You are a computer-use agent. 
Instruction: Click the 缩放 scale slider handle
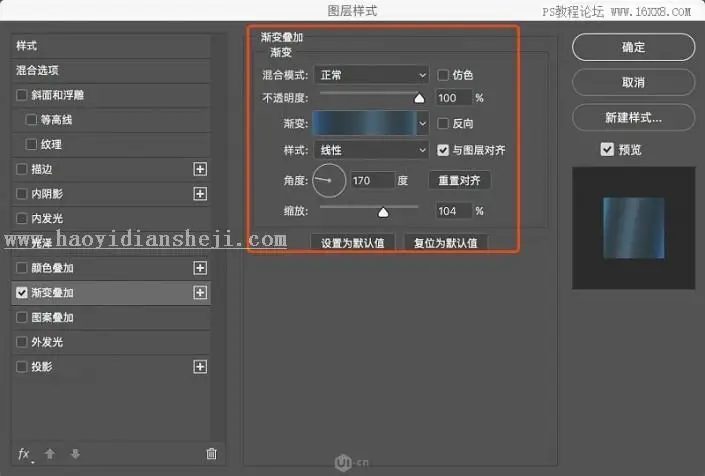[x=383, y=212]
